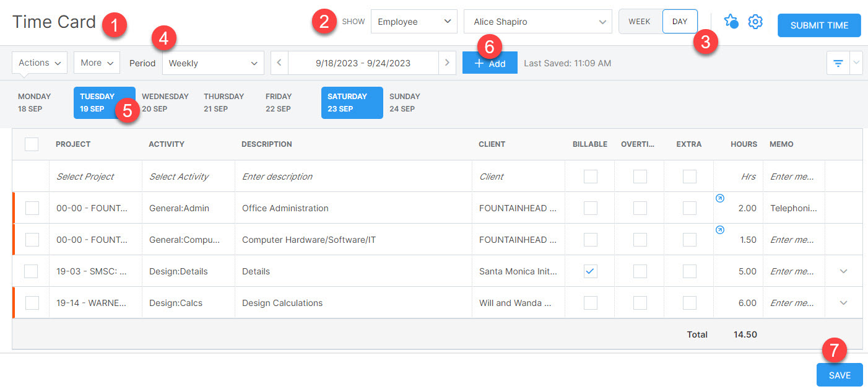Change the Weekly period dropdown
The image size is (868, 389).
click(x=213, y=63)
